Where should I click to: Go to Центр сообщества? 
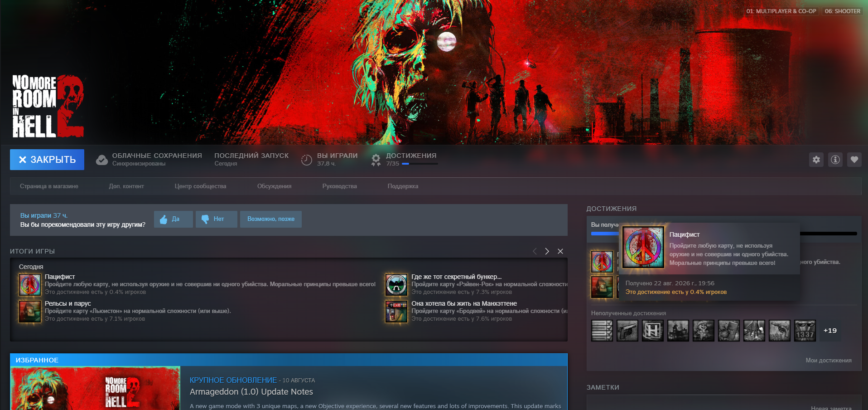click(x=201, y=186)
